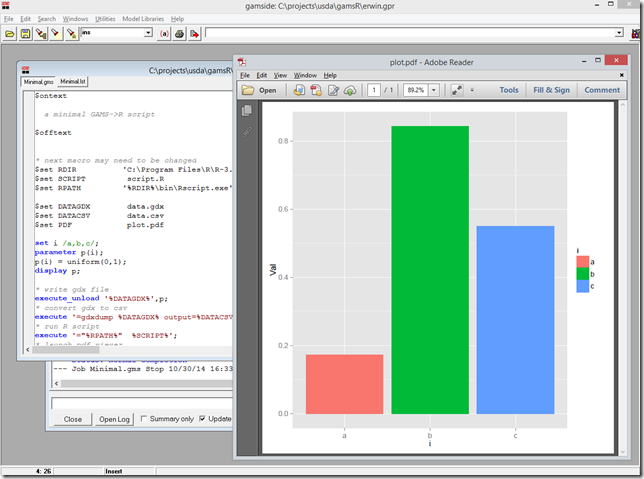Save the file using the GAMS floppy disk icon
The image size is (644, 479).
point(25,34)
